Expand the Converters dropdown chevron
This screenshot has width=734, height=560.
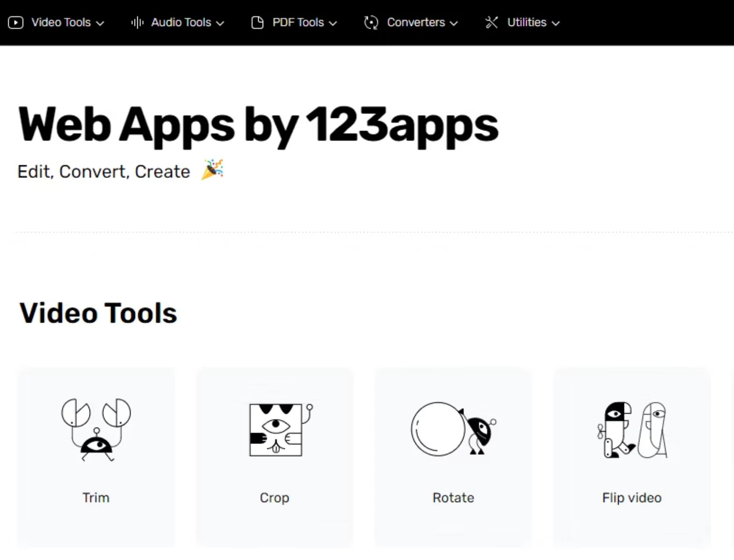(454, 23)
